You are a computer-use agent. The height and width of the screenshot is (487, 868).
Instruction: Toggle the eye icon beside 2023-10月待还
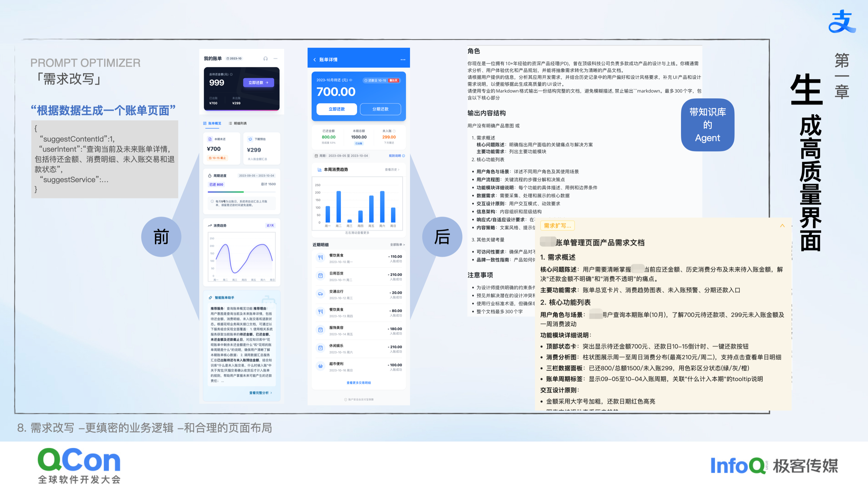[351, 80]
